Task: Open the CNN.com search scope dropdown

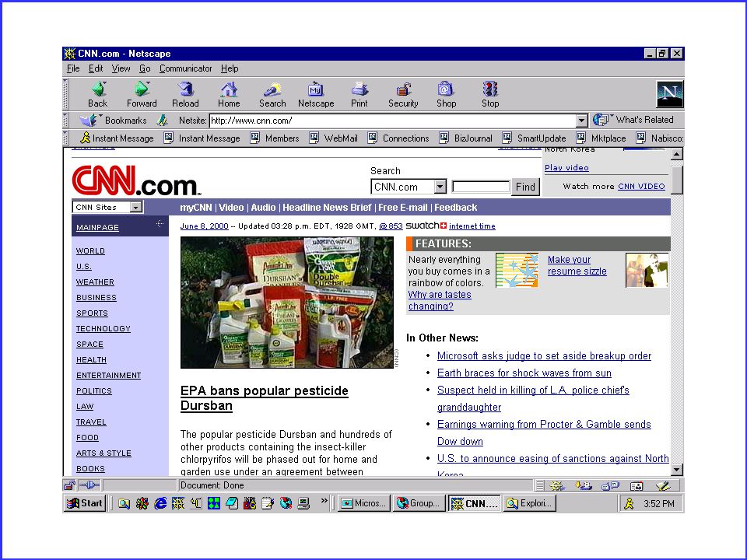Action: [x=440, y=187]
